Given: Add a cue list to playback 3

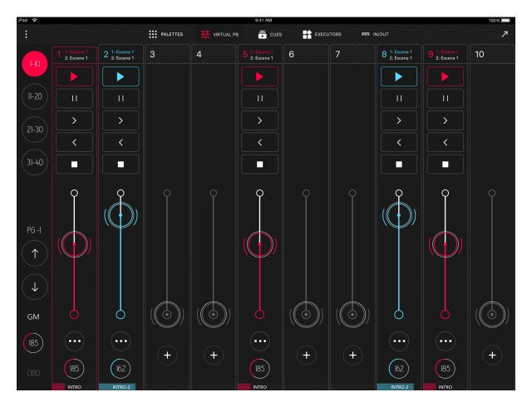Looking at the screenshot, I should pos(167,356).
